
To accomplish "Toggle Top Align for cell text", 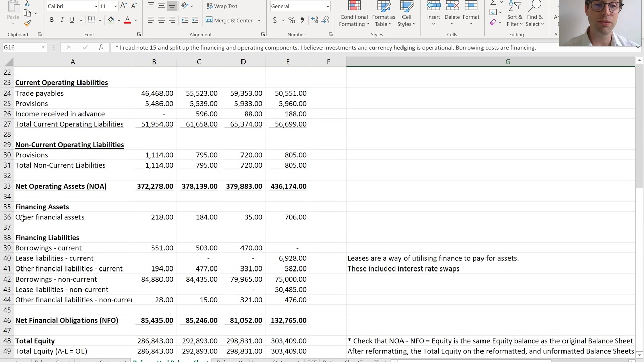I will pos(151,6).
